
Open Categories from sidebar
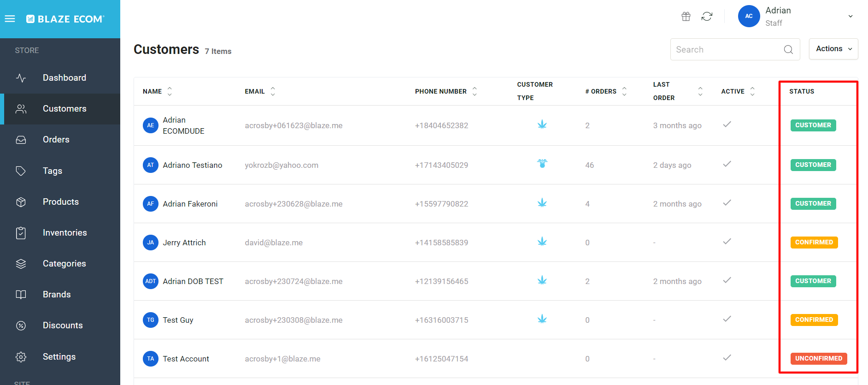(60, 263)
